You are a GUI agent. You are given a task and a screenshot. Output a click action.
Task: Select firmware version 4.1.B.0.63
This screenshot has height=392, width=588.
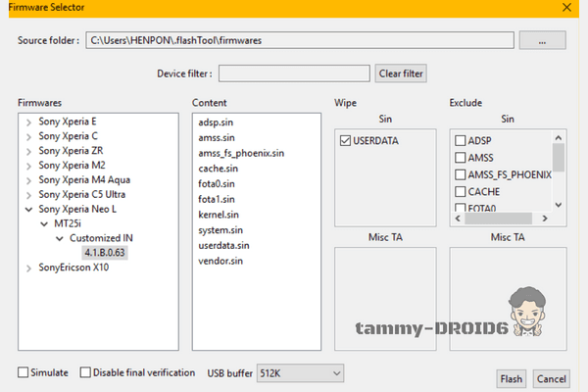point(105,253)
